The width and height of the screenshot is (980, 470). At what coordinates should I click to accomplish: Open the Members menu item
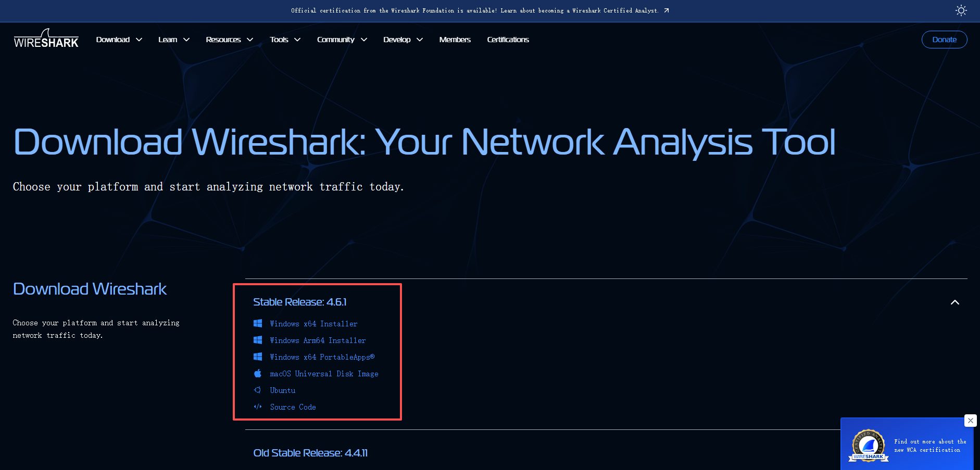point(455,40)
